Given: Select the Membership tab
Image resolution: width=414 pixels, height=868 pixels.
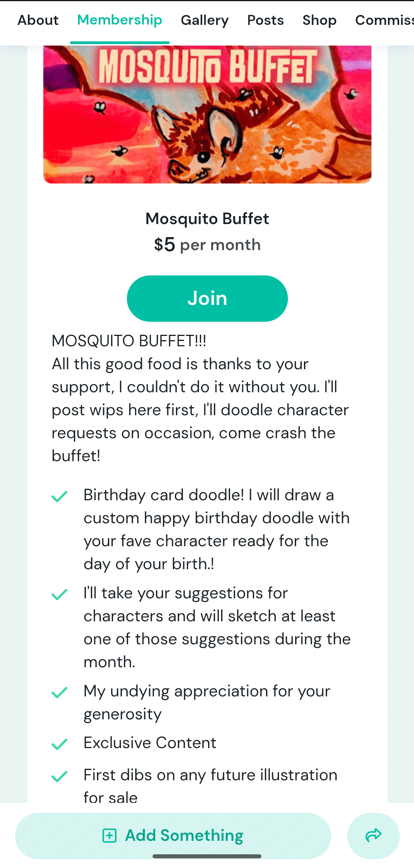Looking at the screenshot, I should point(120,20).
